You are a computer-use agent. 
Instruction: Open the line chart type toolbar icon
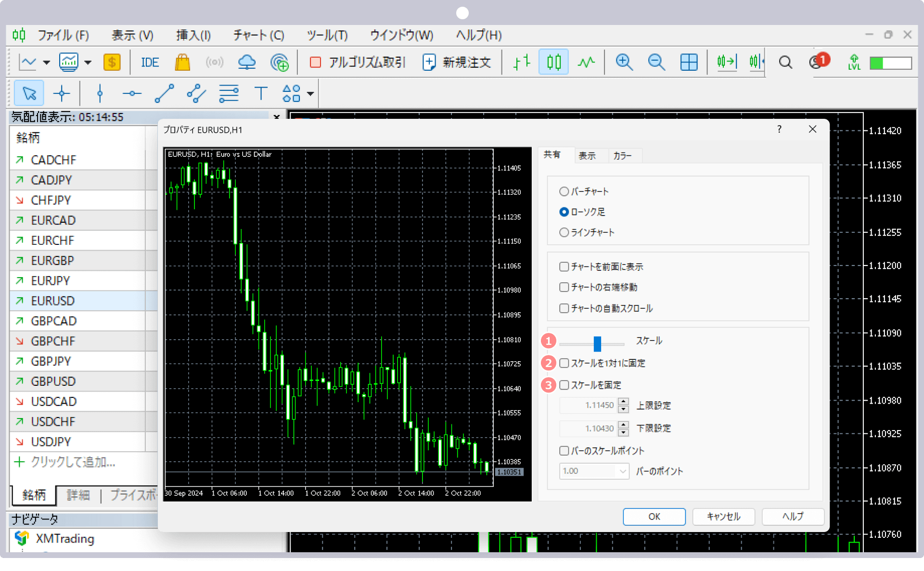(27, 62)
